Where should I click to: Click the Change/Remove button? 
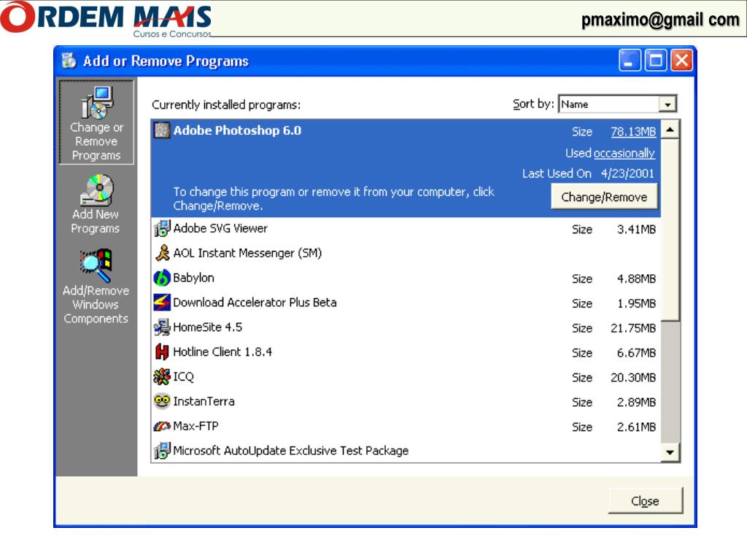pyautogui.click(x=604, y=197)
